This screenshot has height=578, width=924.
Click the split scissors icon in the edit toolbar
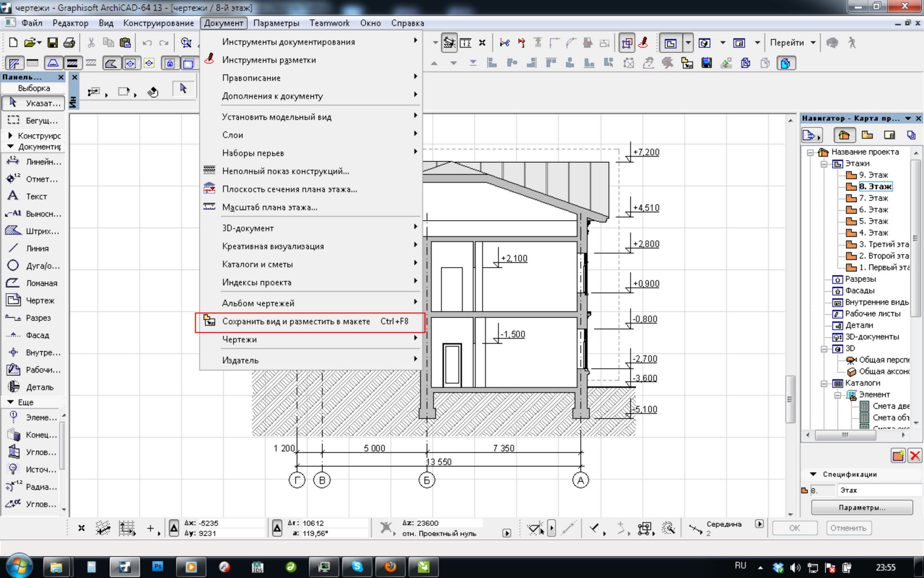click(505, 42)
